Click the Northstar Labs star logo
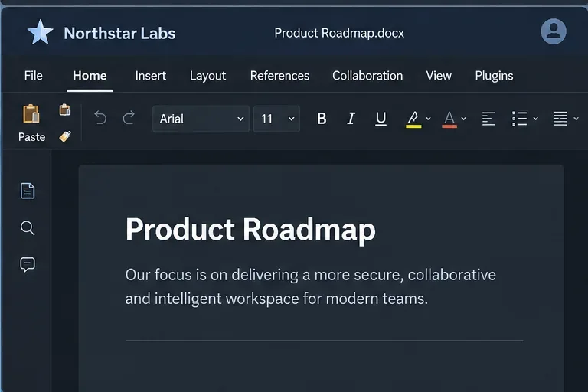This screenshot has width=588, height=392. 40,32
